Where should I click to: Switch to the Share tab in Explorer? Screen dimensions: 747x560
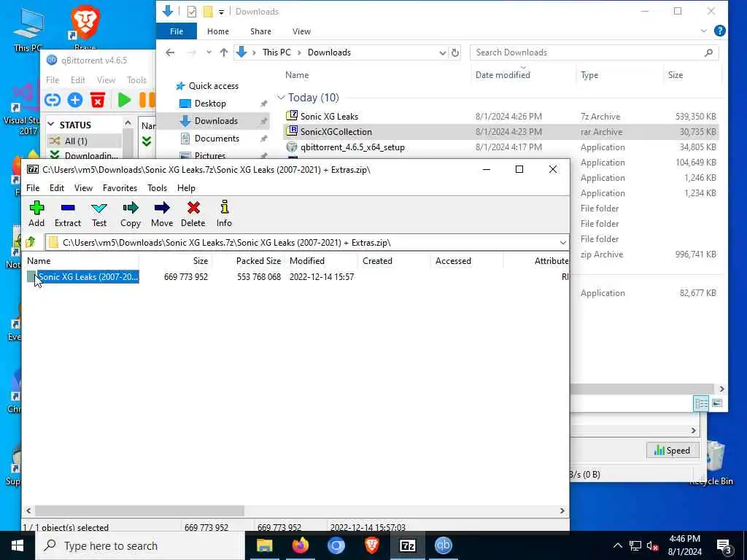tap(260, 31)
